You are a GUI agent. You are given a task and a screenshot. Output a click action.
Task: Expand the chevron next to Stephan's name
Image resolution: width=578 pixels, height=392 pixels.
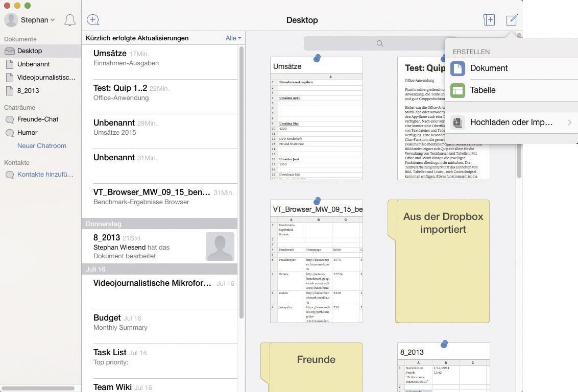[x=53, y=20]
